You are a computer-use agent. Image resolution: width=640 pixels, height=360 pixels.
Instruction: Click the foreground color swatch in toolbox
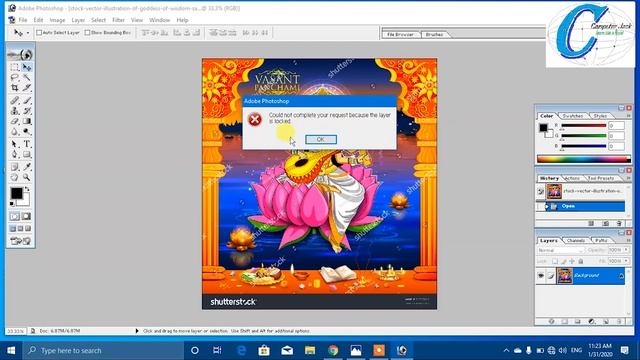click(x=17, y=193)
